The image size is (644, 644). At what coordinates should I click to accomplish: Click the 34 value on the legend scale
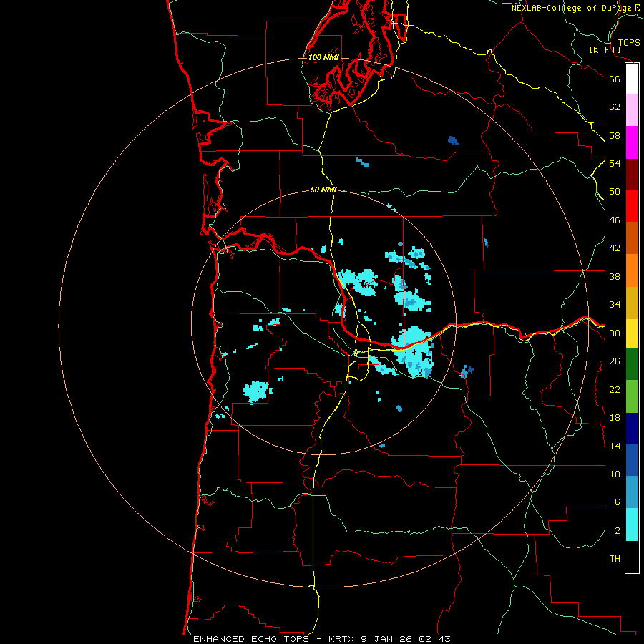[x=615, y=305]
